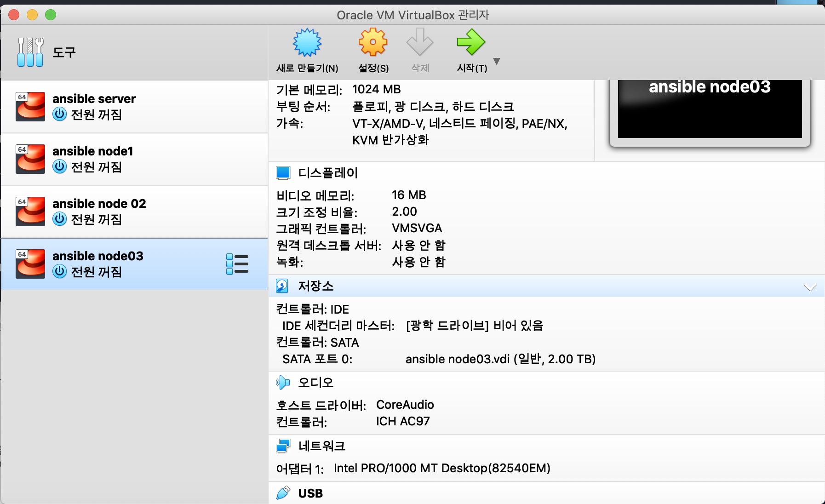
Task: Click the ansible node03 name
Action: [98, 256]
